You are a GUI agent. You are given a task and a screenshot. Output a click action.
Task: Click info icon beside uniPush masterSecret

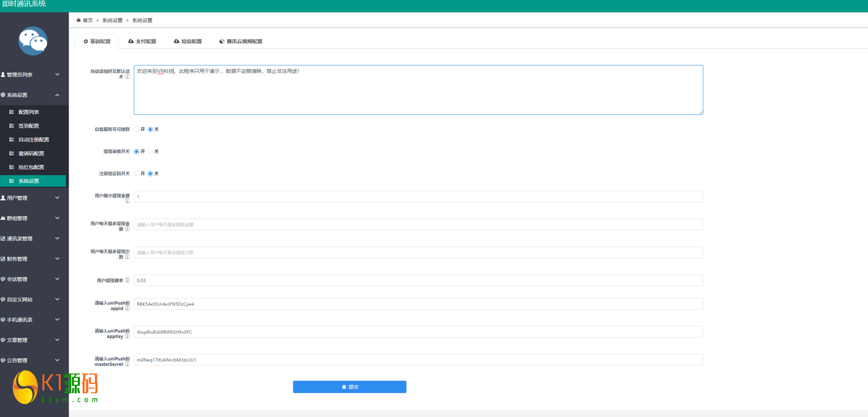[127, 364]
